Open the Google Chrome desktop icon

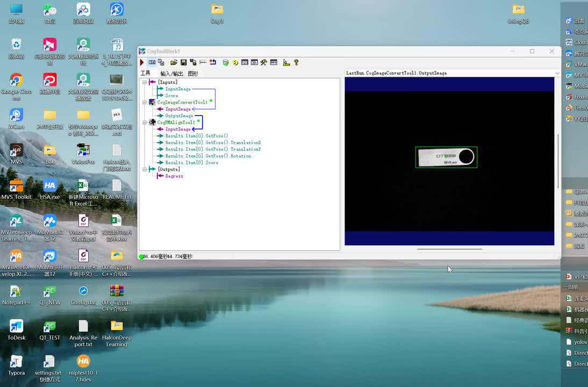tap(17, 87)
